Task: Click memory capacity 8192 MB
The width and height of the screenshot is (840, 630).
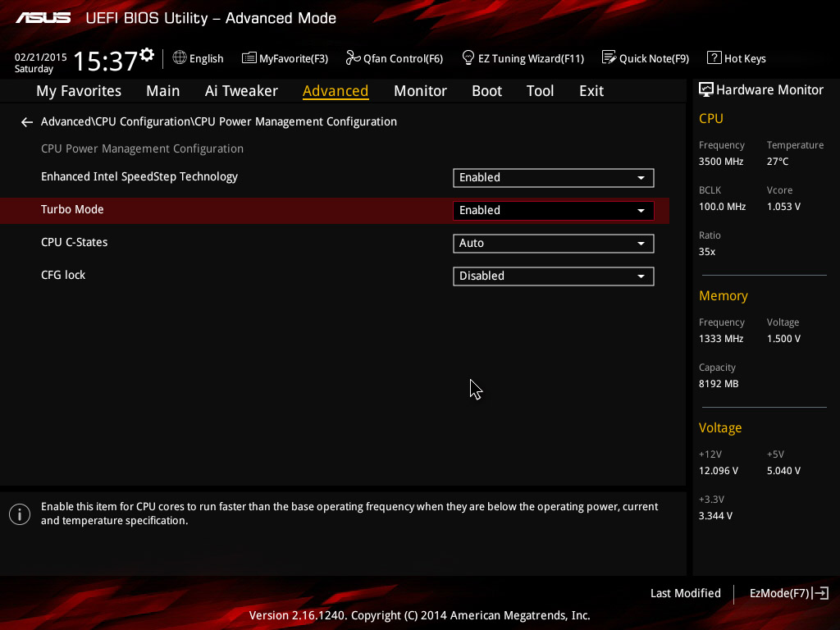Action: (719, 384)
